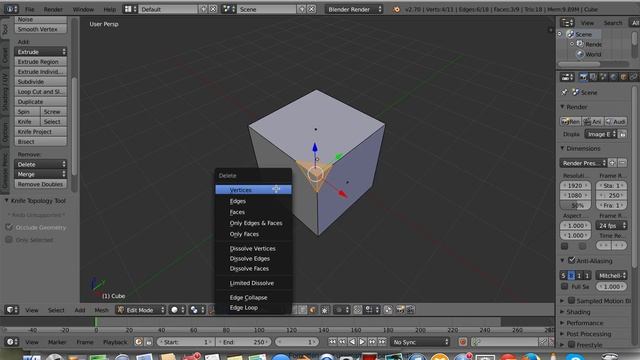Select anti-aliasing sample count 5
Image resolution: width=640 pixels, height=360 pixels.
click(563, 276)
